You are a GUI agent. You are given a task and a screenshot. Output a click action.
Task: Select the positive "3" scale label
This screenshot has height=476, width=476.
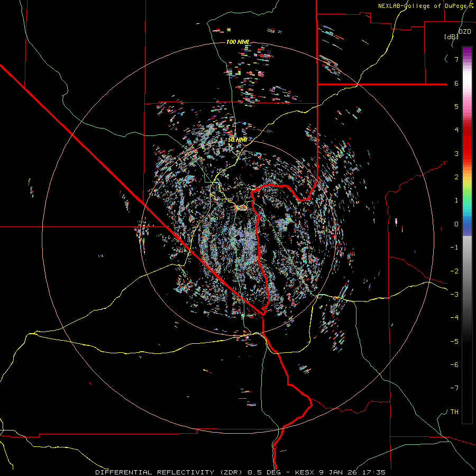coord(456,153)
